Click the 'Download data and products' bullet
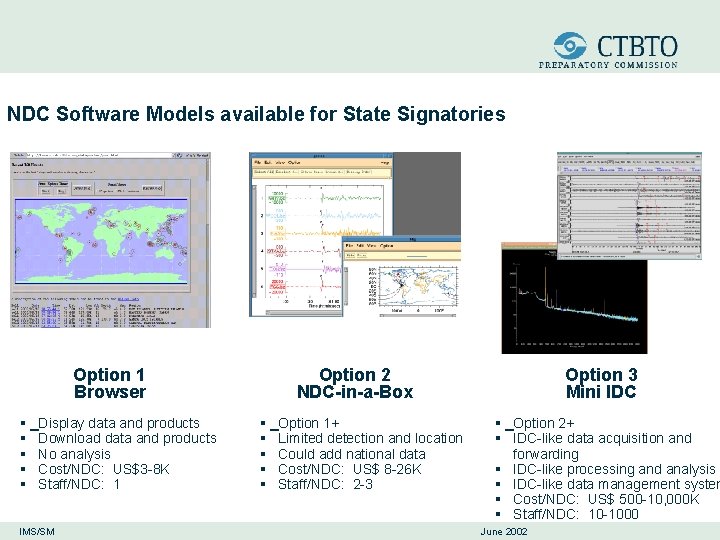 (127, 438)
